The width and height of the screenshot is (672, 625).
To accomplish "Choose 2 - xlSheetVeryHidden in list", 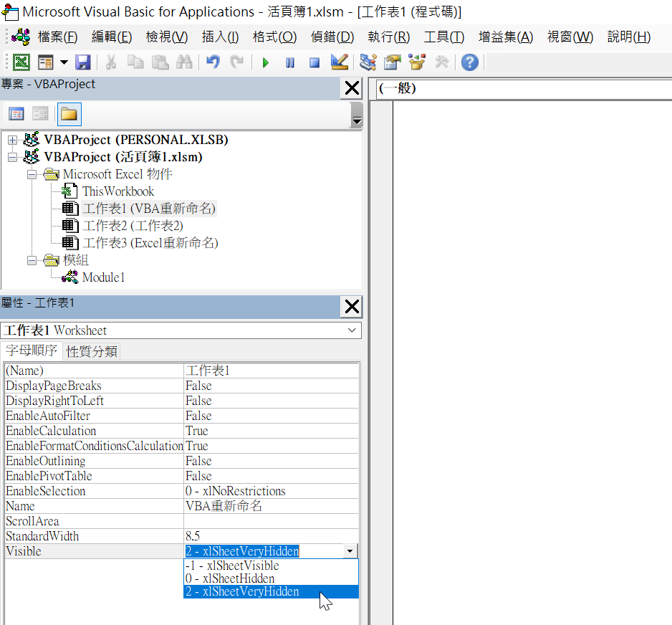I will [271, 591].
